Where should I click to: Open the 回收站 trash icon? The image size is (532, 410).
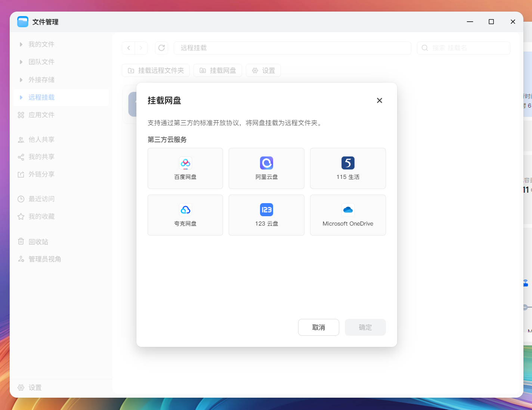coord(21,242)
